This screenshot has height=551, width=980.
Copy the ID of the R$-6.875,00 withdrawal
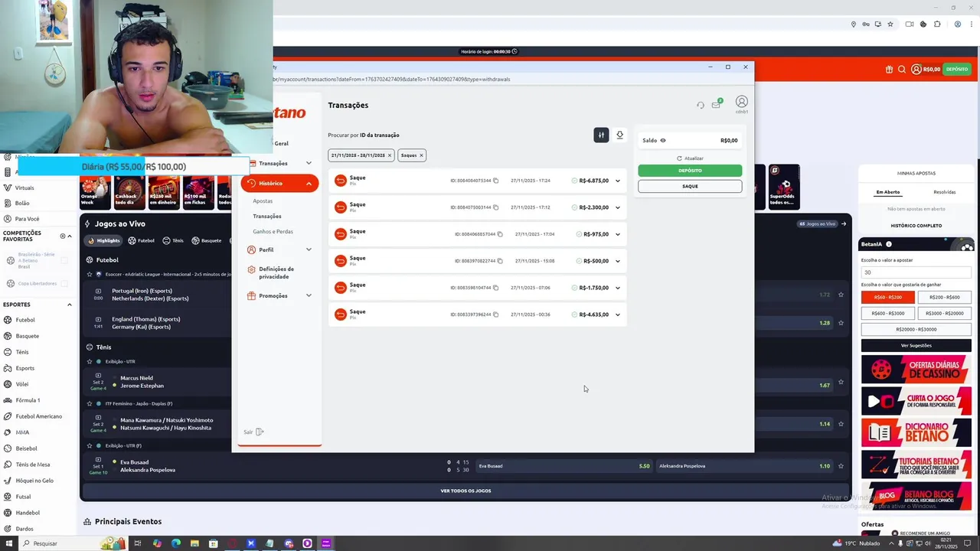[x=496, y=181]
